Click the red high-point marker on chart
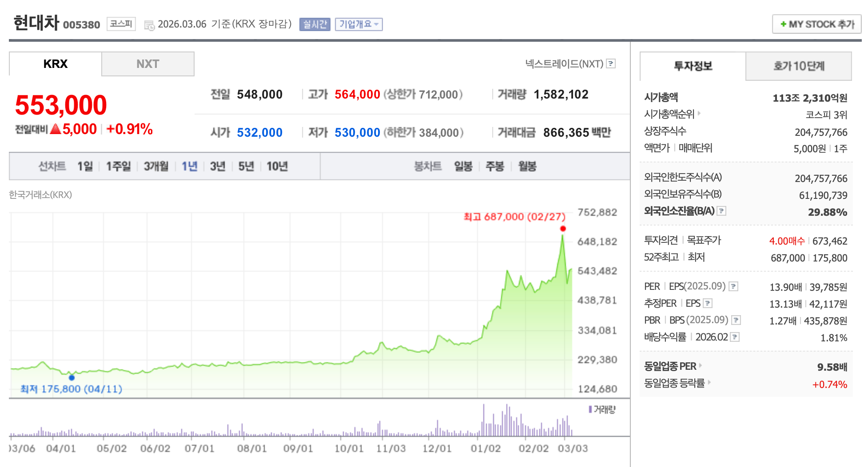This screenshot has width=868, height=467. [563, 229]
